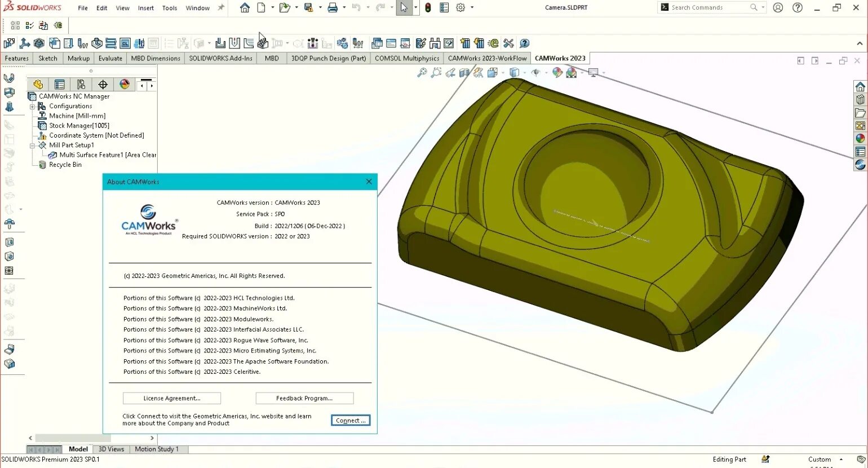868x468 pixels.
Task: Activate the Select cursor tool
Action: tap(404, 7)
